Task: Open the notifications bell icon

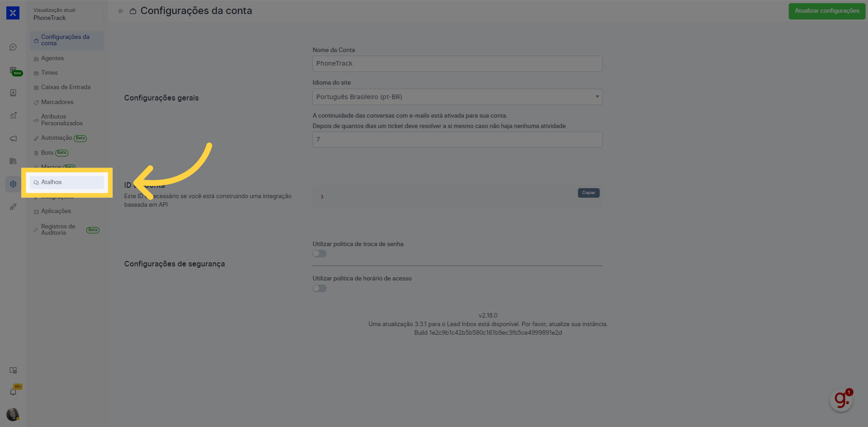Action: pyautogui.click(x=13, y=392)
